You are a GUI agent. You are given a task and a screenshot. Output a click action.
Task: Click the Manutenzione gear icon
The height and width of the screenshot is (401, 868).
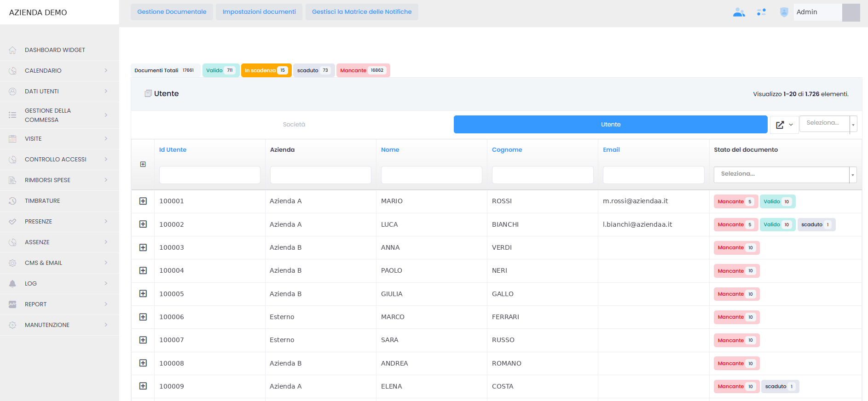[12, 325]
